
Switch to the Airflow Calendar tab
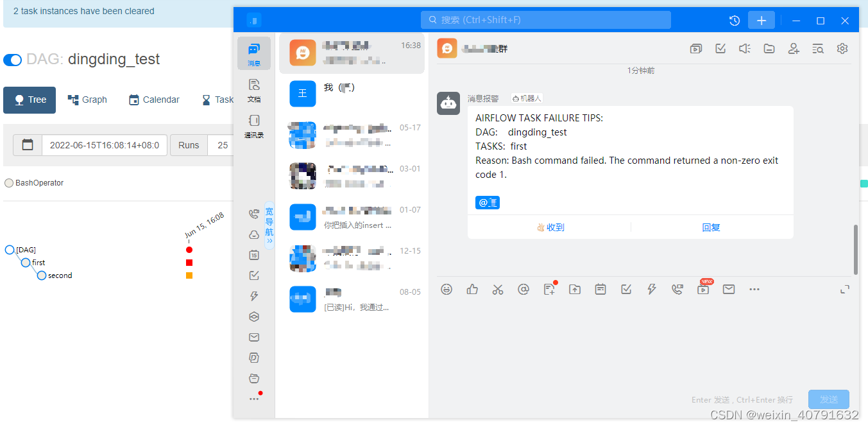coord(154,100)
